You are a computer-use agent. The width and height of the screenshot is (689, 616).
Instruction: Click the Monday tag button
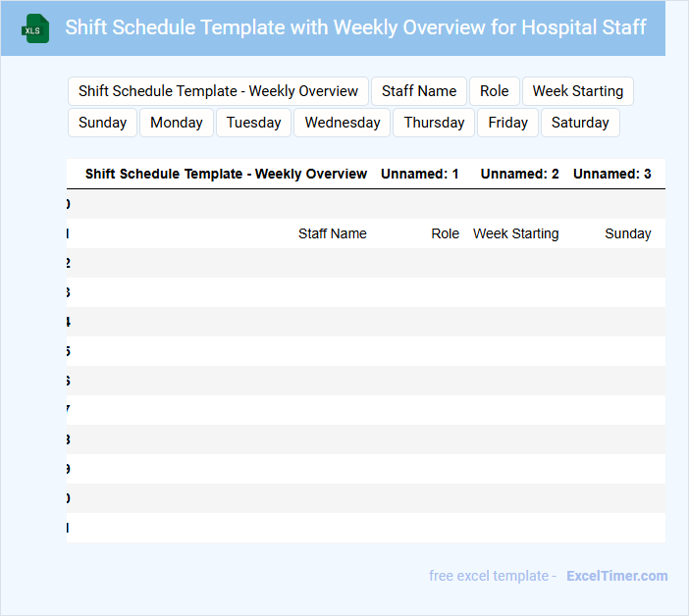[x=177, y=123]
